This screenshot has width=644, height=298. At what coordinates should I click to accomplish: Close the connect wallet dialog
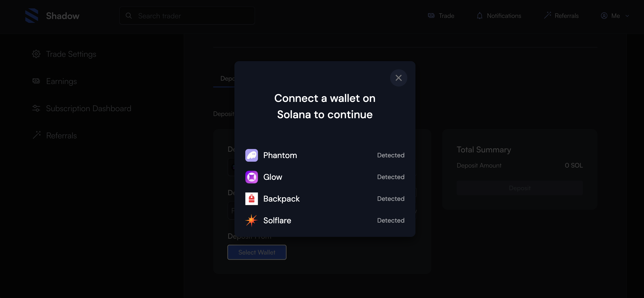(398, 78)
